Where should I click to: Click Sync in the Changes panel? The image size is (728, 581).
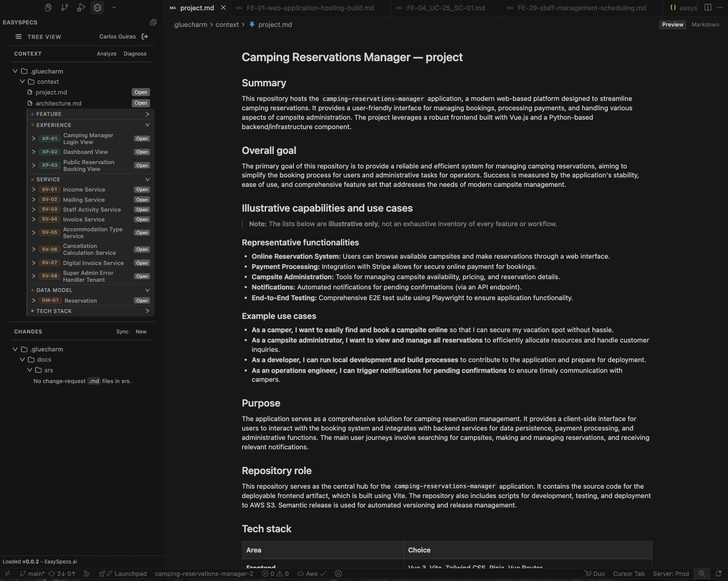tap(122, 331)
